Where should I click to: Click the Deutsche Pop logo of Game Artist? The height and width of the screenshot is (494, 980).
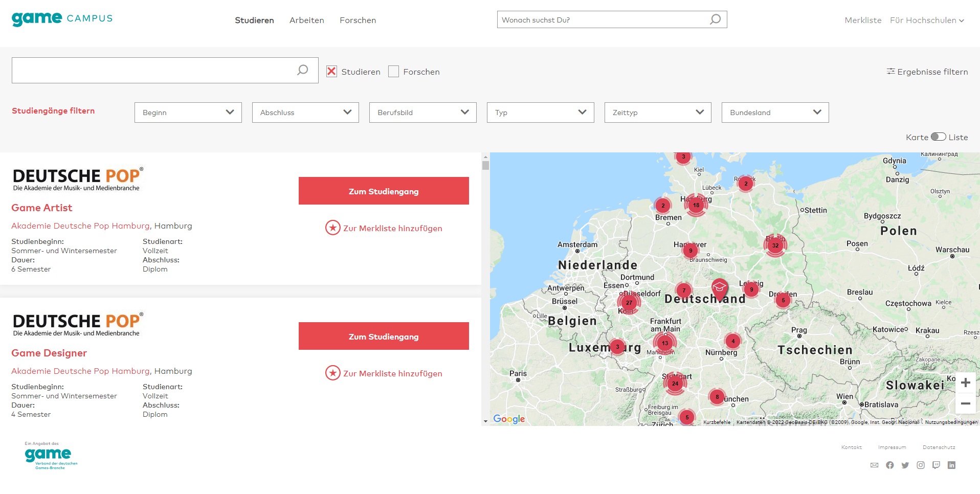[x=78, y=179]
